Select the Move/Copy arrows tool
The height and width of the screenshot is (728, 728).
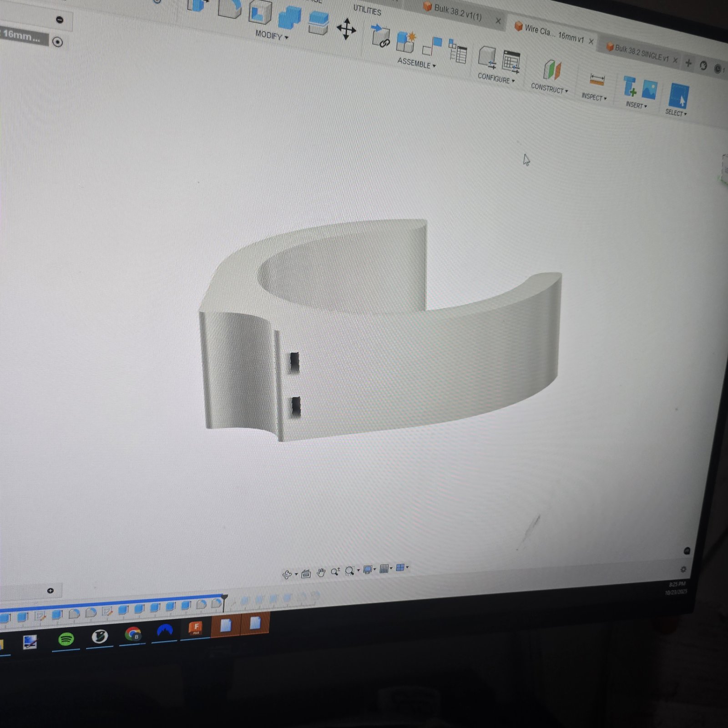346,29
